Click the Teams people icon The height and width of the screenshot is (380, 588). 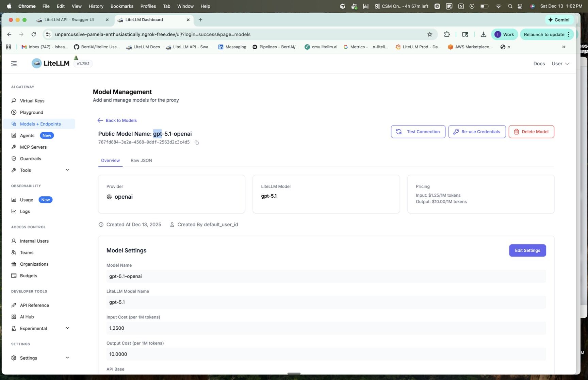14,252
